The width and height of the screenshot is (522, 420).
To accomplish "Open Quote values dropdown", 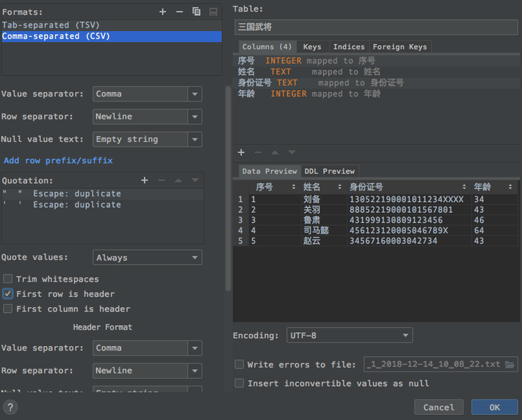I will 148,257.
